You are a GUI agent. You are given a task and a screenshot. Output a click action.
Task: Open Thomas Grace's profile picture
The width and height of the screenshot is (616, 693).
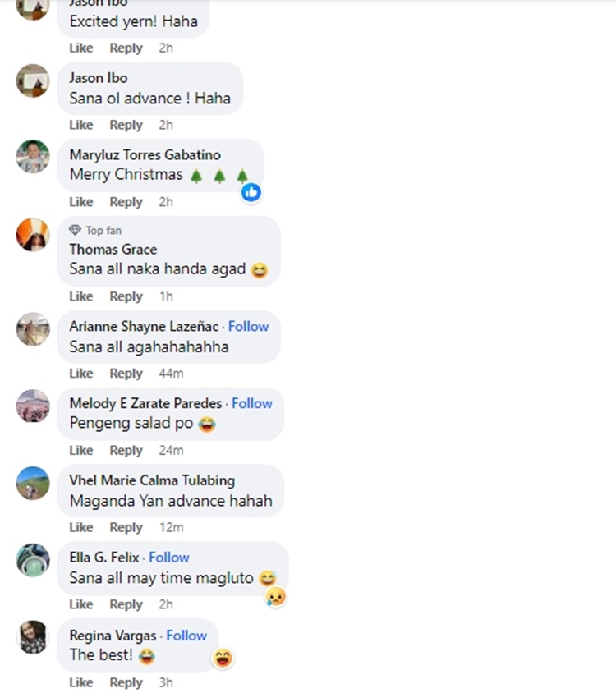(33, 235)
